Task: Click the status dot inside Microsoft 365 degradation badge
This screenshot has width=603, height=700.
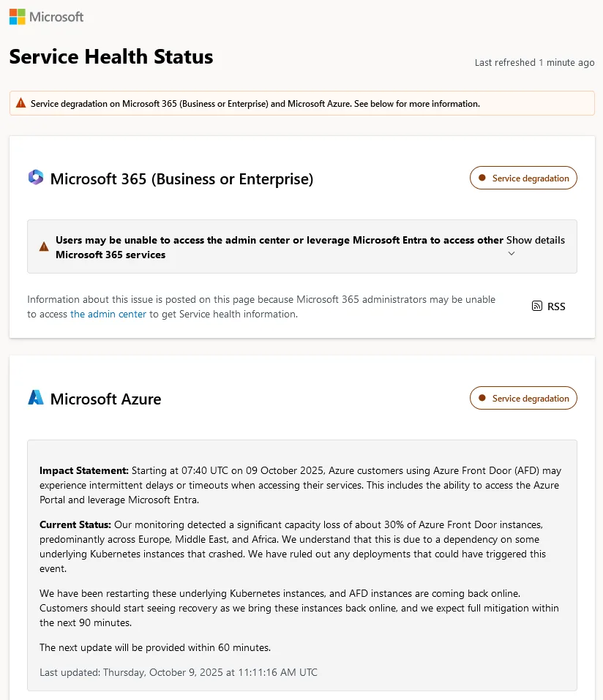Action: click(482, 177)
